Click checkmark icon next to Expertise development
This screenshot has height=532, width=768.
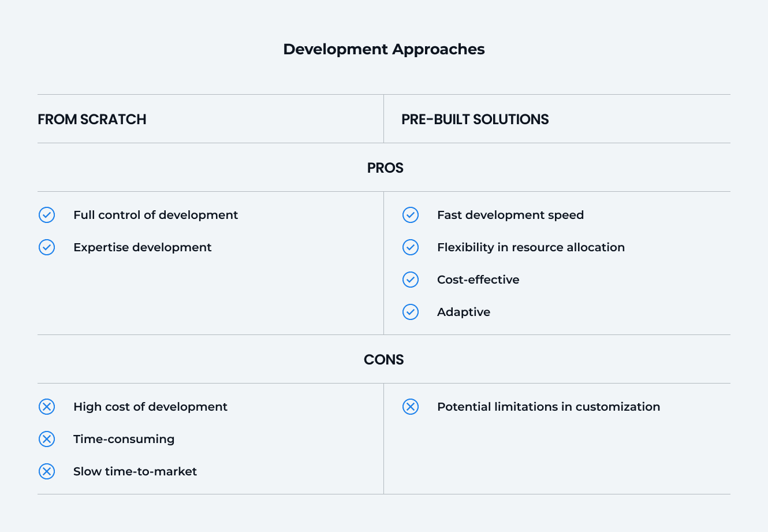(47, 247)
